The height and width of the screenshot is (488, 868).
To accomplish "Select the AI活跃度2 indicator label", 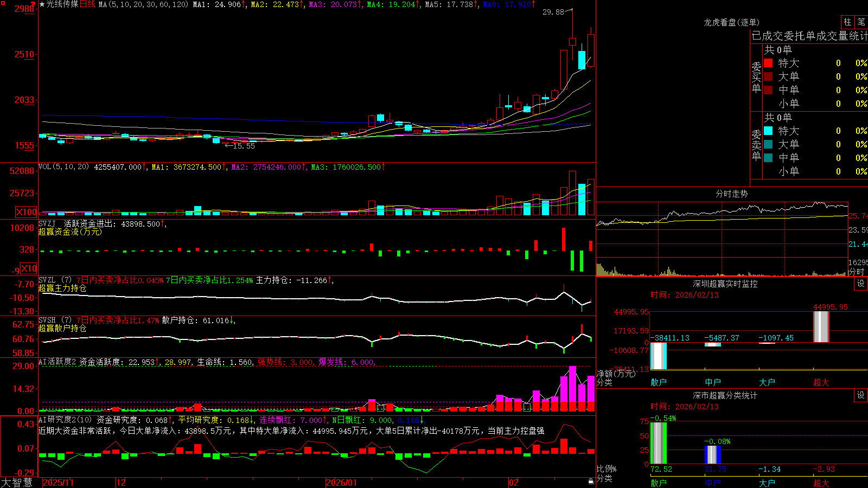I will click(x=57, y=362).
